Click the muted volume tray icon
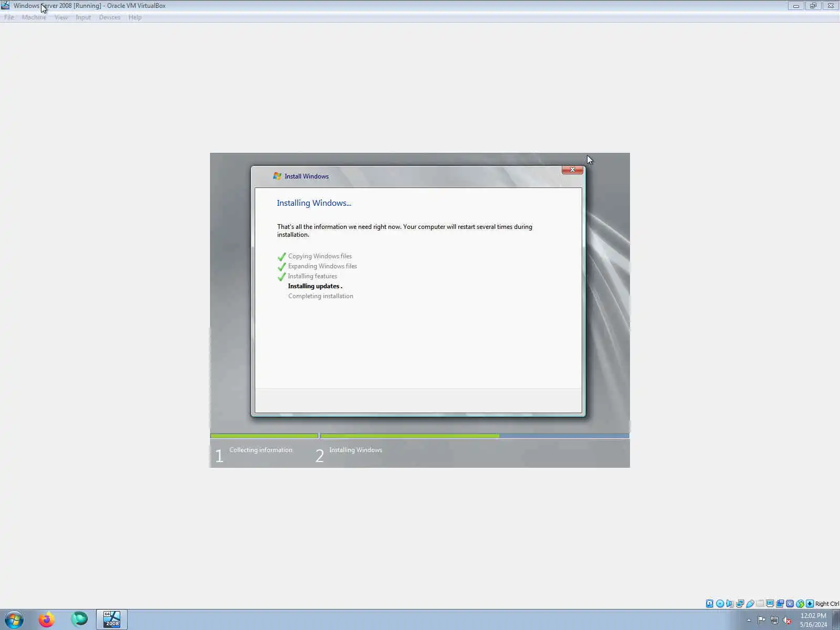 (787, 621)
